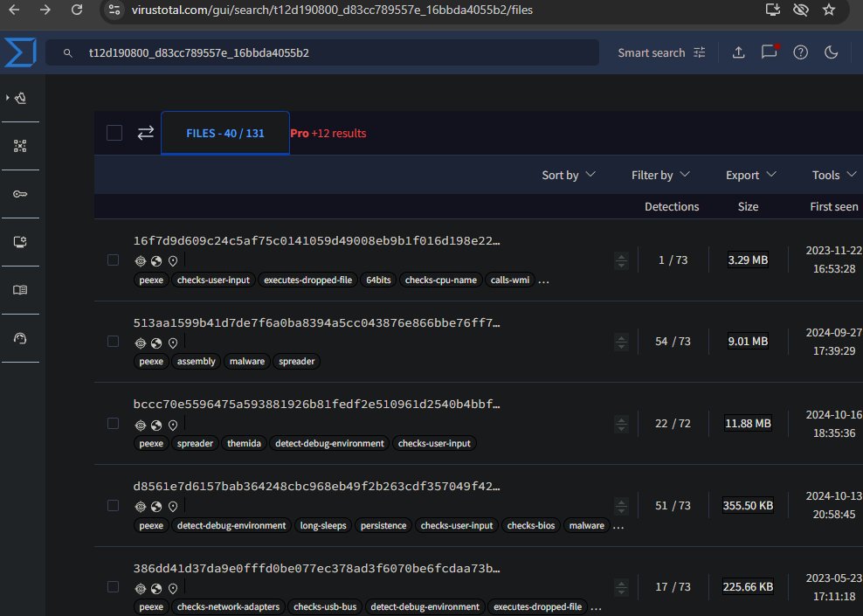
Task: Open the Filter by dropdown
Action: 660,175
